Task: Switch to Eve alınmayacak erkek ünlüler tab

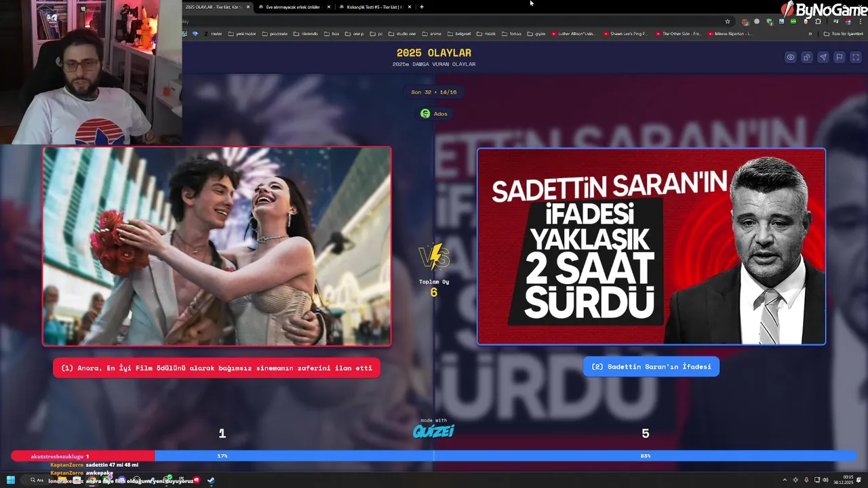Action: [294, 7]
